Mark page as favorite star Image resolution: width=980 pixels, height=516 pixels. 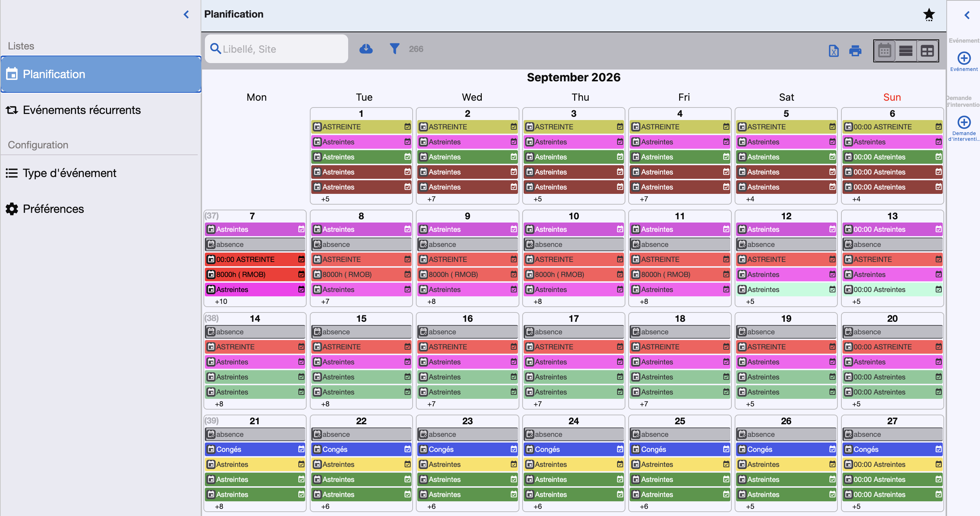click(x=929, y=14)
